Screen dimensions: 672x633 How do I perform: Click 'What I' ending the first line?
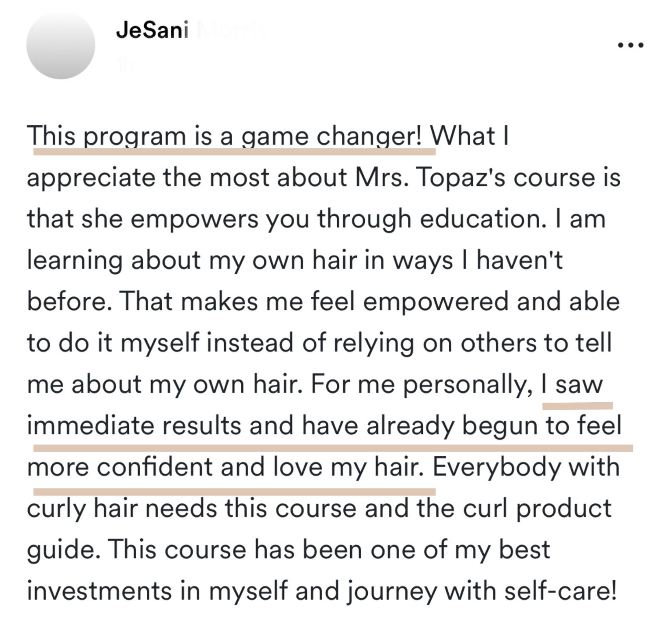click(469, 136)
